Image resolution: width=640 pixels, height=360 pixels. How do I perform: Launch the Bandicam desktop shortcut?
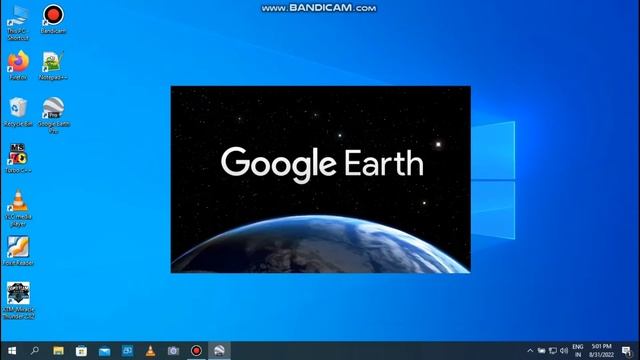pos(53,19)
